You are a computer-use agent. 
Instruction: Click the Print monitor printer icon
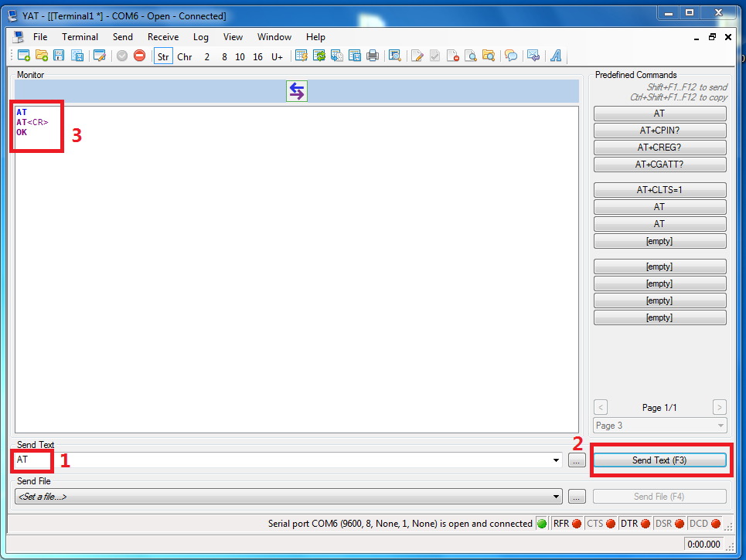373,56
